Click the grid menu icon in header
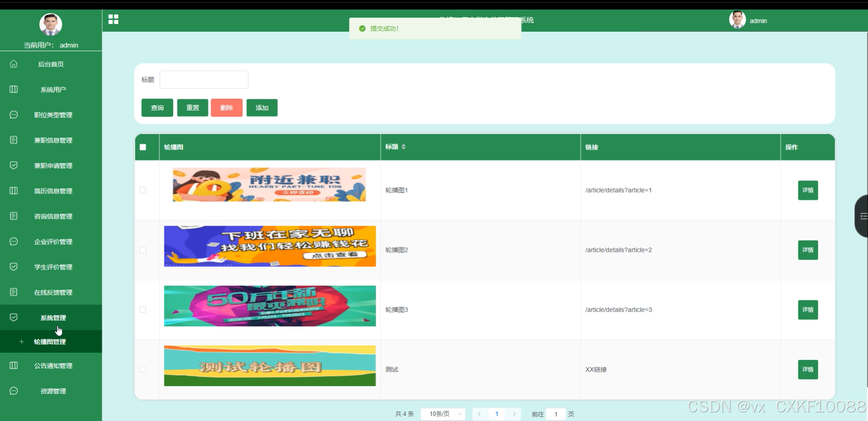Screen dimensions: 868x421 point(113,19)
